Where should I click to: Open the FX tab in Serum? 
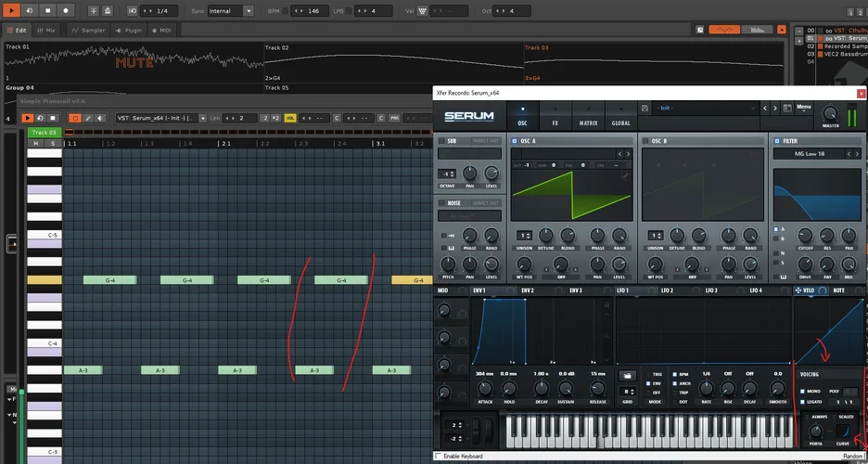click(x=555, y=115)
